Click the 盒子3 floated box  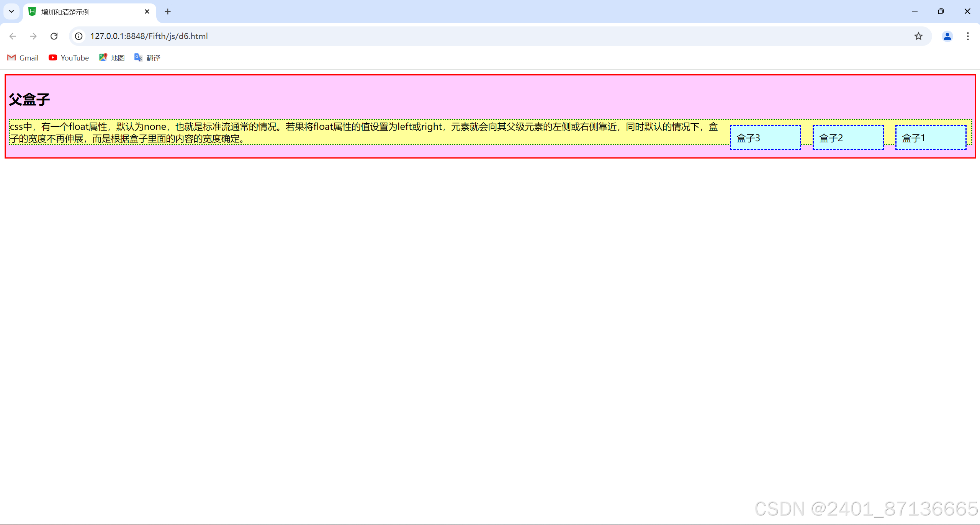coord(765,137)
